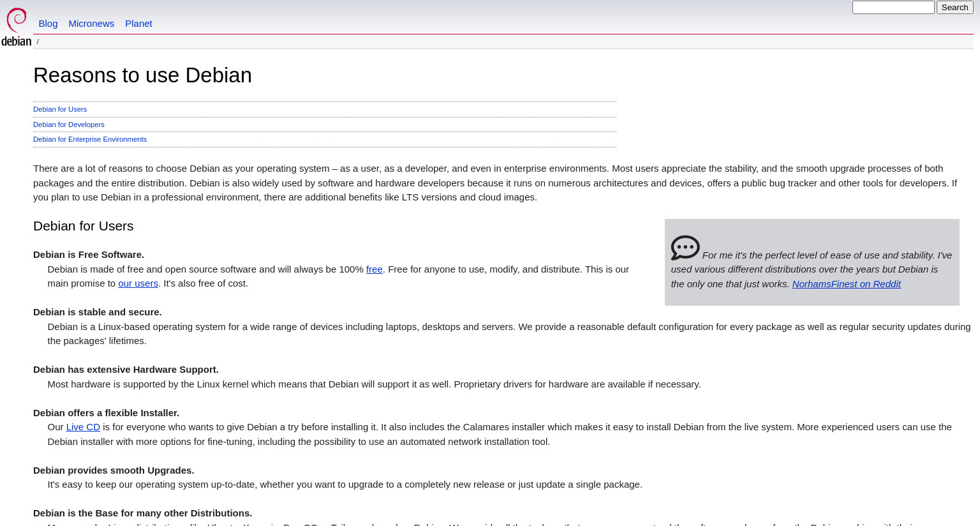980x526 pixels.
Task: Click the 'Reasons to use Debian' heading
Action: pos(142,75)
